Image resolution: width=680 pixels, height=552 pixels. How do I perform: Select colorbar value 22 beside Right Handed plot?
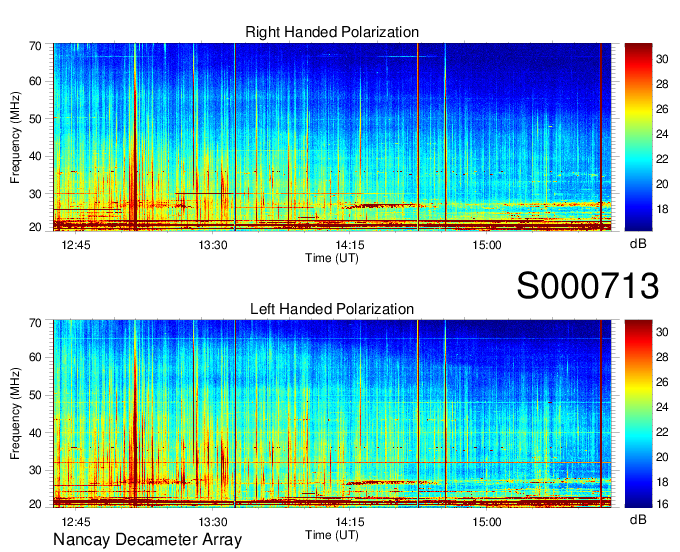click(x=662, y=159)
